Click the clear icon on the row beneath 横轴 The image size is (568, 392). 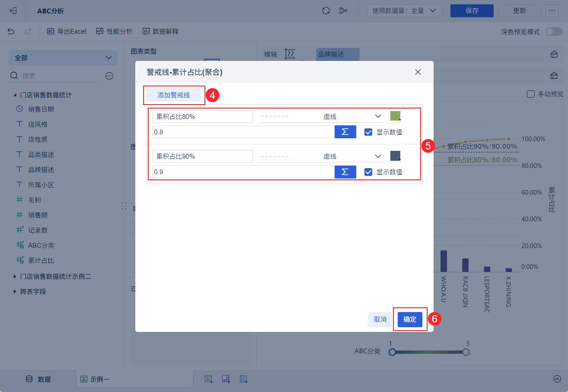click(554, 76)
